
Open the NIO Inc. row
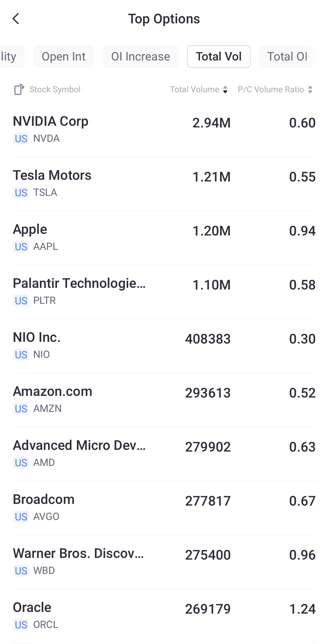(164, 345)
